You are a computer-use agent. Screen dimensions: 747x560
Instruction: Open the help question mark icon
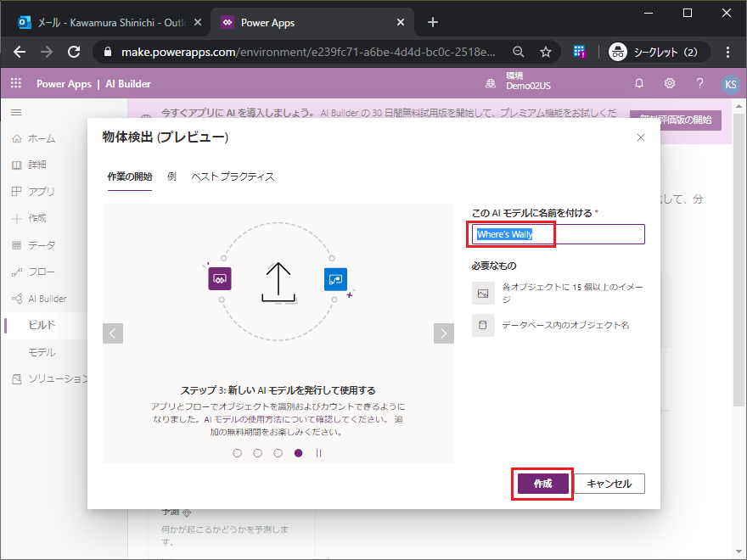click(x=699, y=84)
